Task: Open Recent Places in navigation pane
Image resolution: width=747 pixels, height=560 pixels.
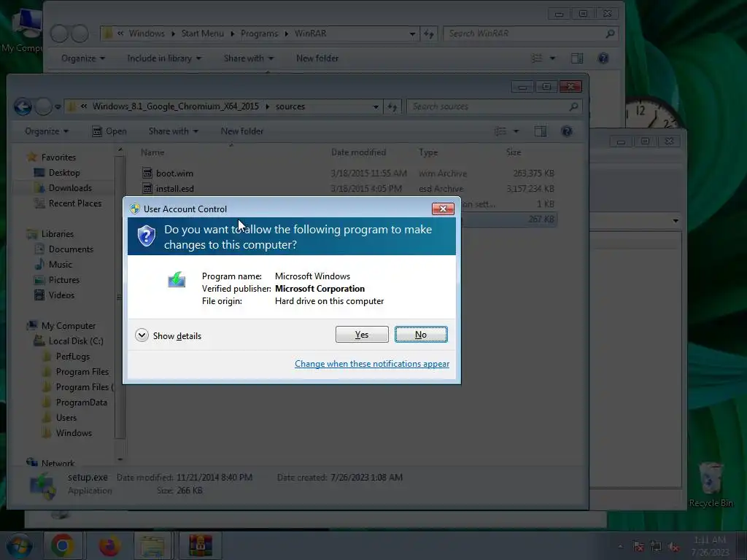Action: click(x=75, y=203)
